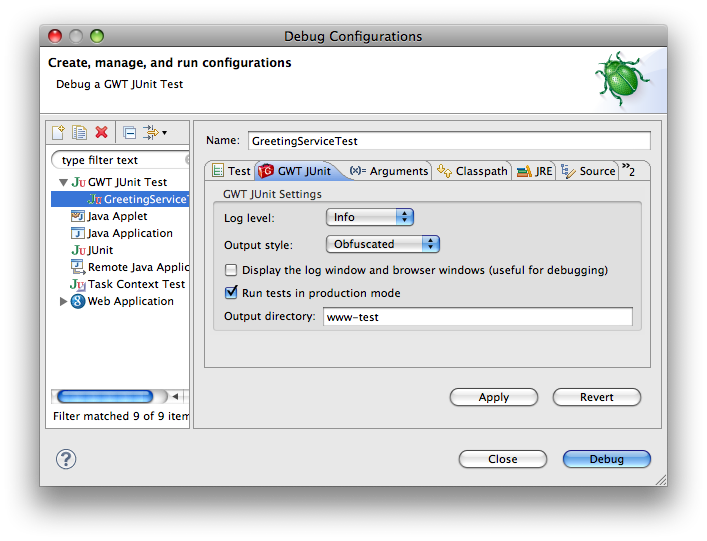Expand the Web Application tree node
Image resolution: width=707 pixels, height=541 pixels.
(x=64, y=301)
